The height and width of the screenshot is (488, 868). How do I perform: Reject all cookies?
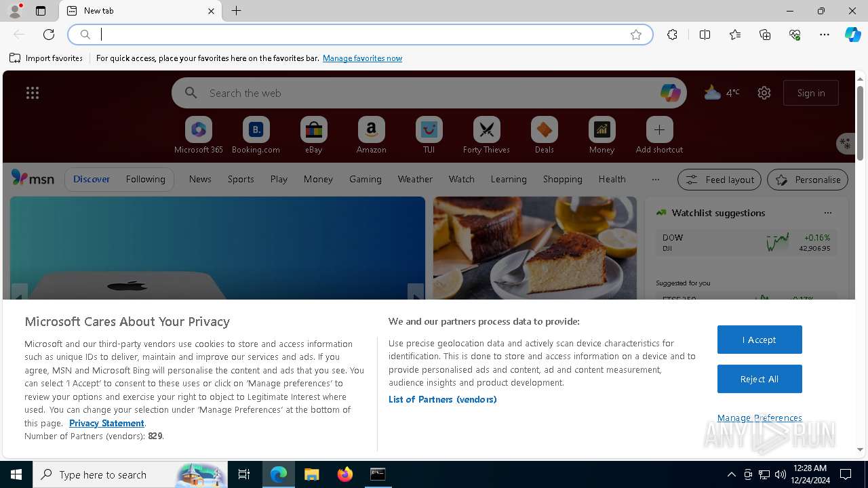pos(759,379)
